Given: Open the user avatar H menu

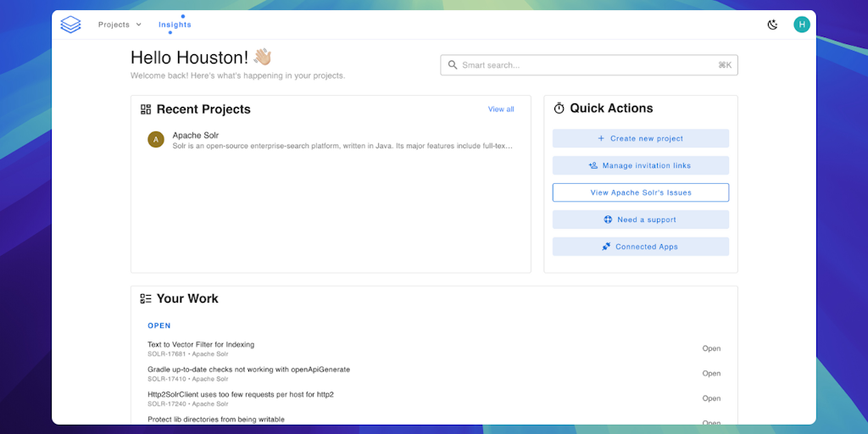Looking at the screenshot, I should click(802, 25).
